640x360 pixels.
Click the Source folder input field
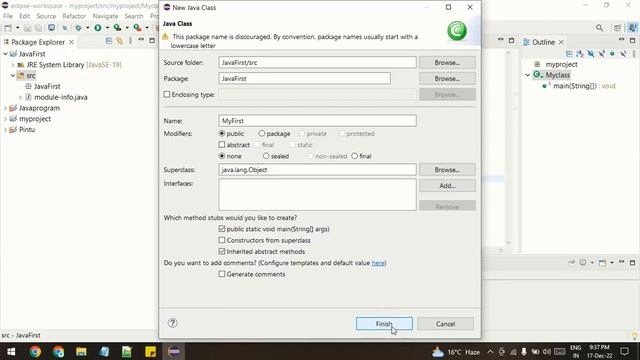pos(318,62)
